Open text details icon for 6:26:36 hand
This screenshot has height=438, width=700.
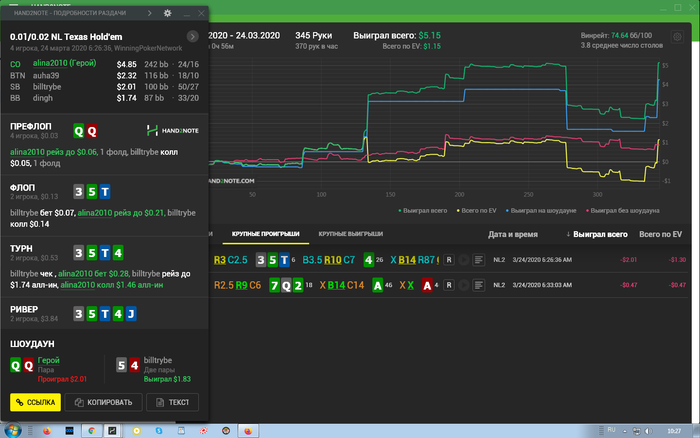pos(479,259)
